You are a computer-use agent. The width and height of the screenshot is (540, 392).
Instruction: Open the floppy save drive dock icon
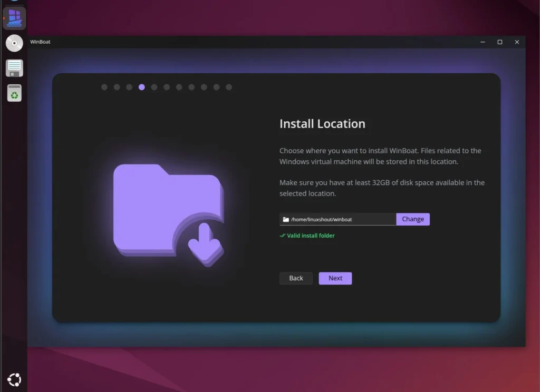pyautogui.click(x=14, y=68)
